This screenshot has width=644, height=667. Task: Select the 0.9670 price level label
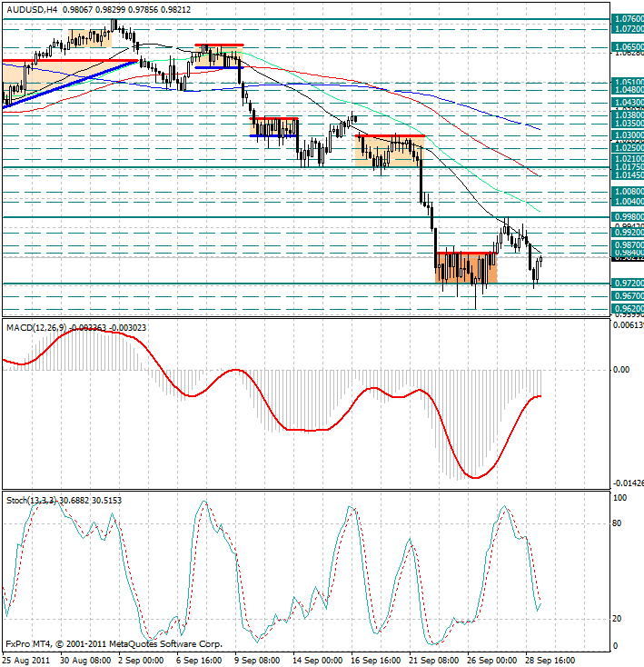coord(628,295)
